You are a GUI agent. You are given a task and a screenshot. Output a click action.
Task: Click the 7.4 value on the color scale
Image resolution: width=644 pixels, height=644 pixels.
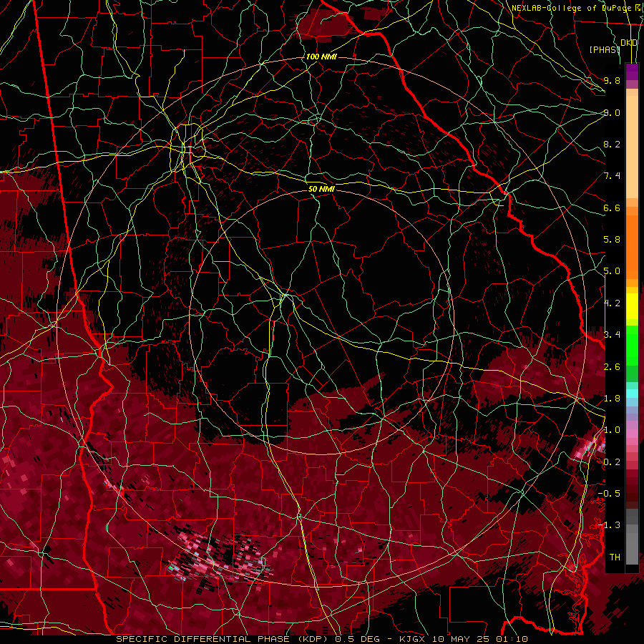[x=612, y=176]
